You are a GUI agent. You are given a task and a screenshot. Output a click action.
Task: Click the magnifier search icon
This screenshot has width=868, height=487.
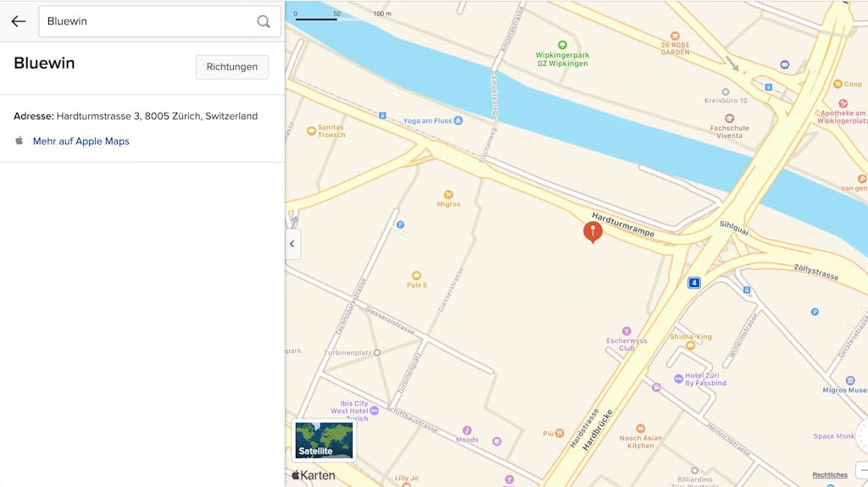coord(264,21)
